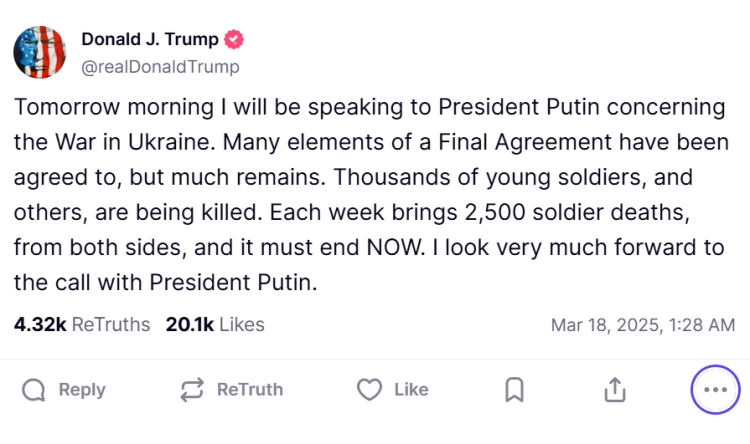Image resolution: width=750 pixels, height=444 pixels.
Task: Click the share upload icon
Action: (x=615, y=390)
